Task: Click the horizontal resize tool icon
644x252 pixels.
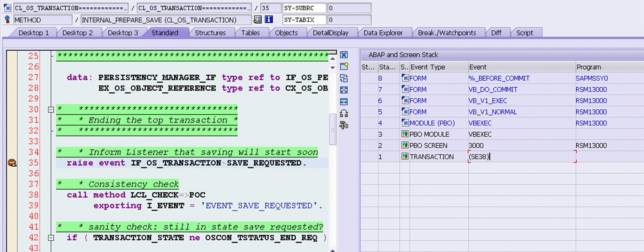Action: tap(344, 102)
